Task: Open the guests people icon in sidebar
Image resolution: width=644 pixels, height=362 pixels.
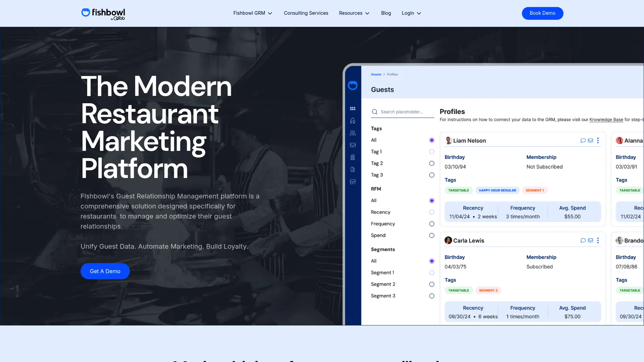Action: pos(353,133)
